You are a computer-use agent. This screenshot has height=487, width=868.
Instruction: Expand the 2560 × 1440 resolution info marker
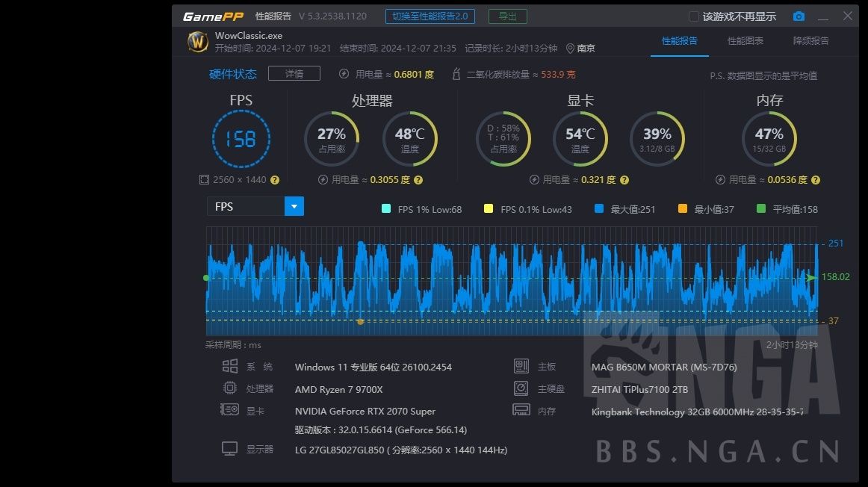click(x=274, y=180)
